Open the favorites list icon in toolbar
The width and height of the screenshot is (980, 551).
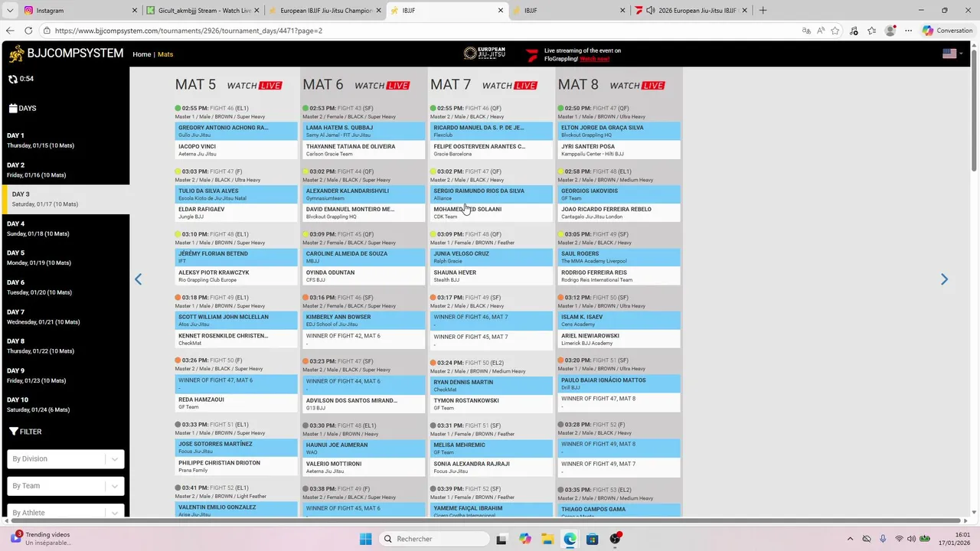click(872, 31)
